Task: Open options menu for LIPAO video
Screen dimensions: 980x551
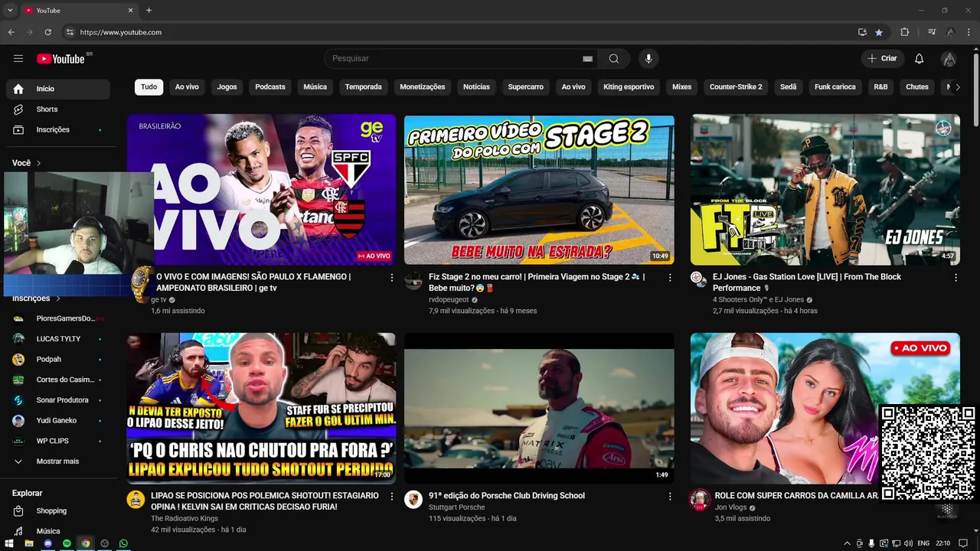Action: click(392, 497)
